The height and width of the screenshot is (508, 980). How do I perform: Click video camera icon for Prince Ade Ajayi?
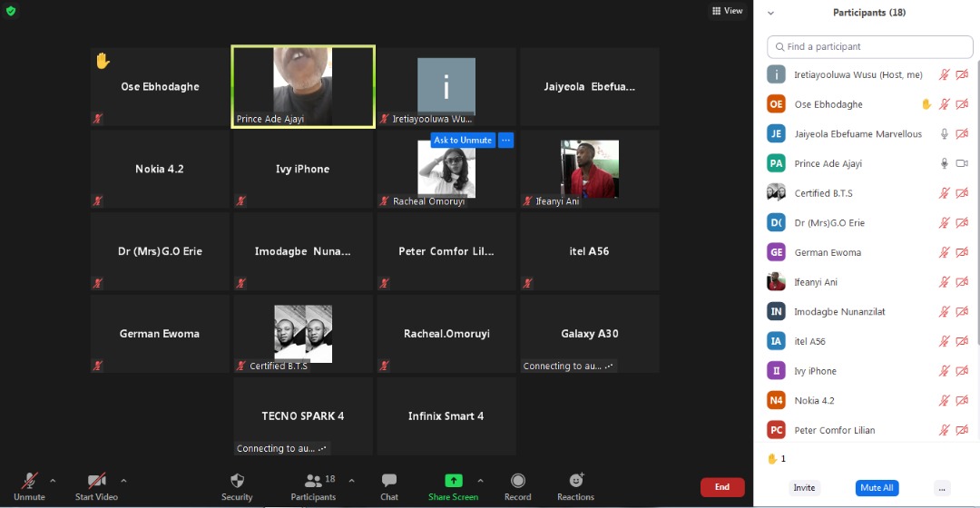(962, 163)
